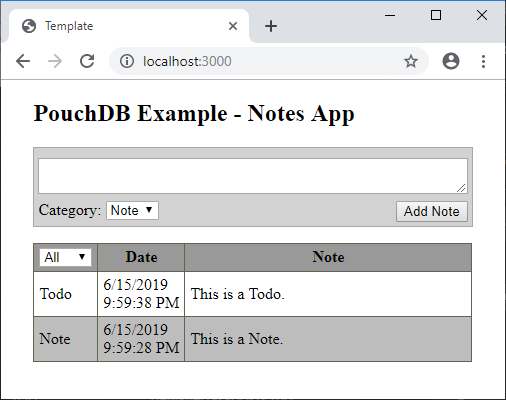The width and height of the screenshot is (506, 400).
Task: Click the Date column header
Action: 141,257
